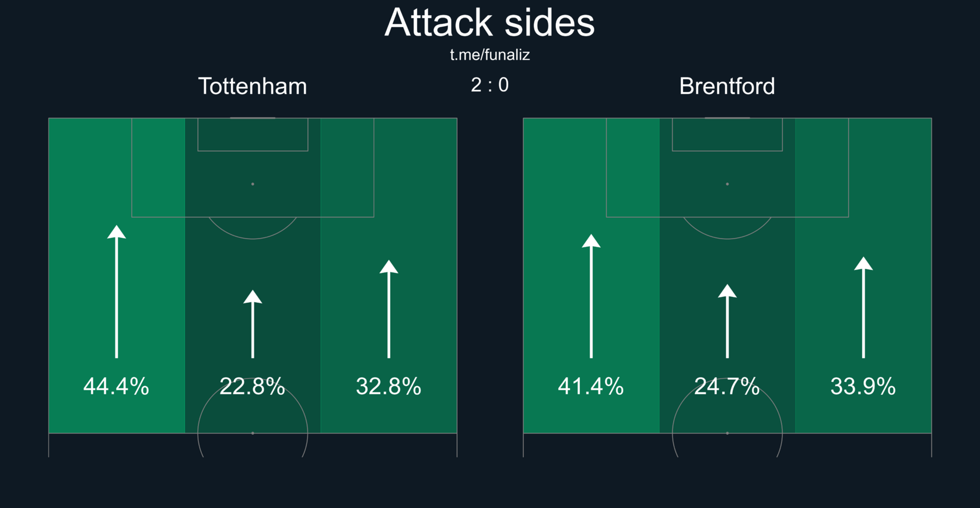Viewport: 980px width, 508px height.
Task: Open the t.me/funaliz link
Action: pyautogui.click(x=489, y=55)
